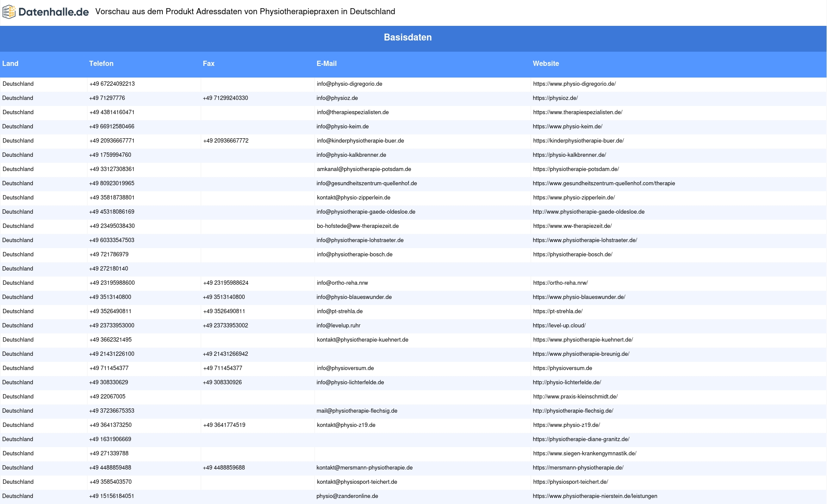The image size is (827, 504).
Task: Open https://www.physiotherapie-kuehnert.de/ link
Action: pyautogui.click(x=583, y=340)
